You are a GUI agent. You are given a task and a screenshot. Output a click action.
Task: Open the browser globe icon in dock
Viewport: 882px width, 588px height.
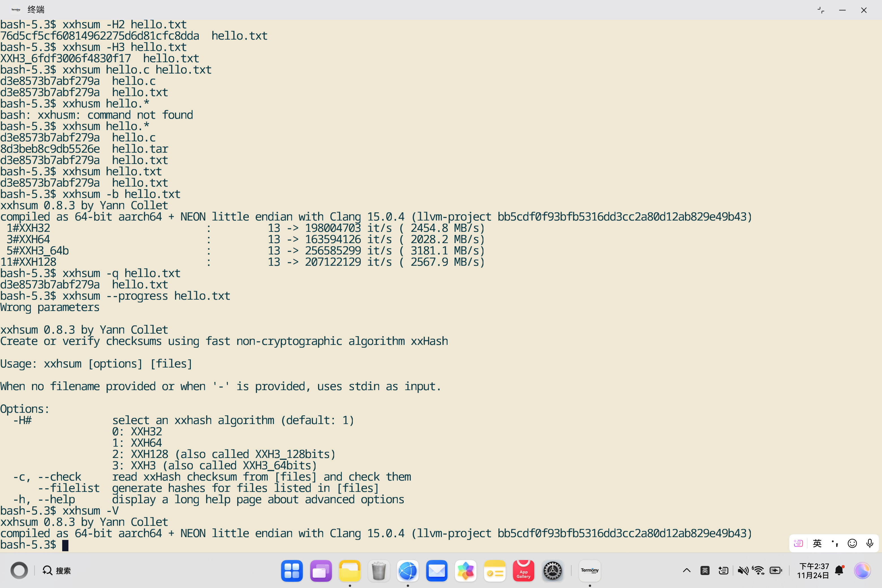[408, 570]
